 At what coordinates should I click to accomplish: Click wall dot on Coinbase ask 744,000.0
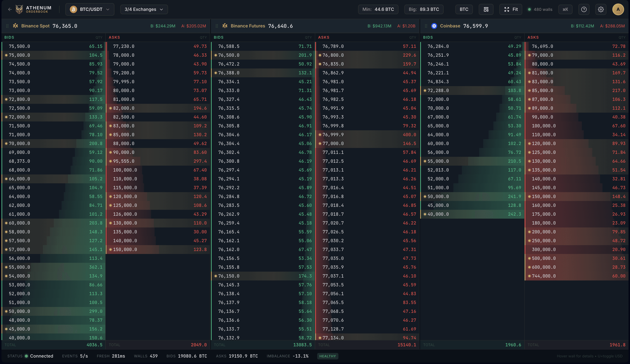point(529,276)
